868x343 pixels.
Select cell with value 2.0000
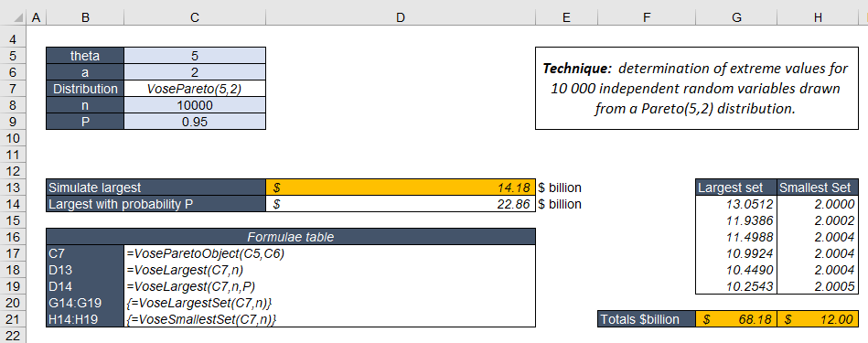point(818,204)
